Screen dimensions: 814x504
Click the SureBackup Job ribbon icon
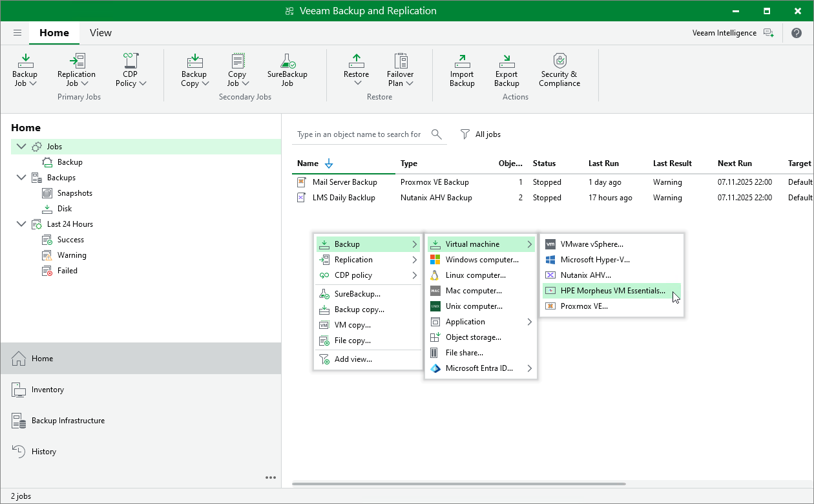pyautogui.click(x=287, y=62)
